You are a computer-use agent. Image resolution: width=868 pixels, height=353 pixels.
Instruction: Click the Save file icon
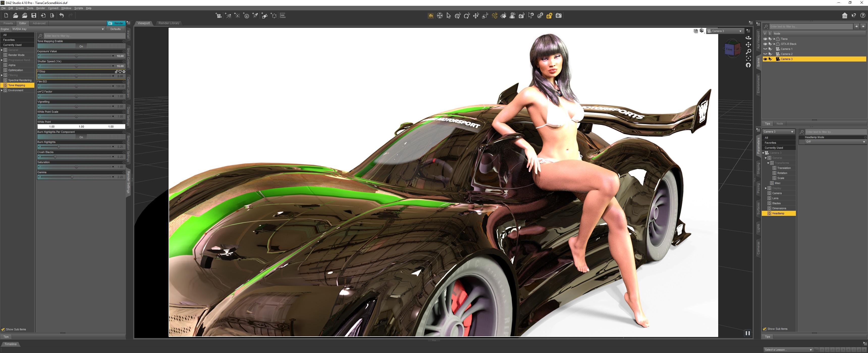34,15
